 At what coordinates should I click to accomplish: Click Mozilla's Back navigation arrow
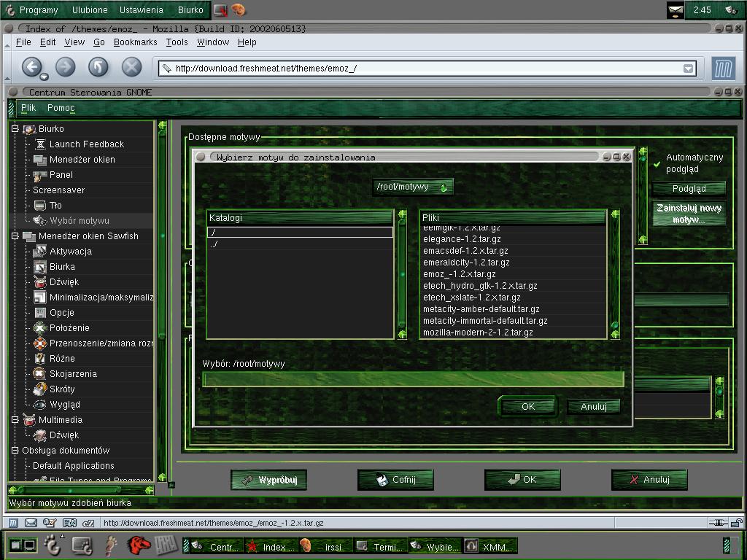pos(31,66)
